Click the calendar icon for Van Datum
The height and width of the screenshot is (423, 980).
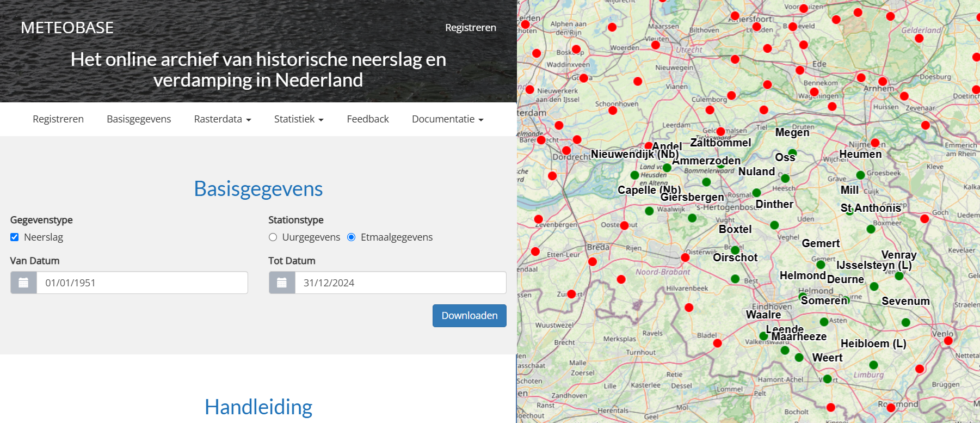click(x=23, y=283)
